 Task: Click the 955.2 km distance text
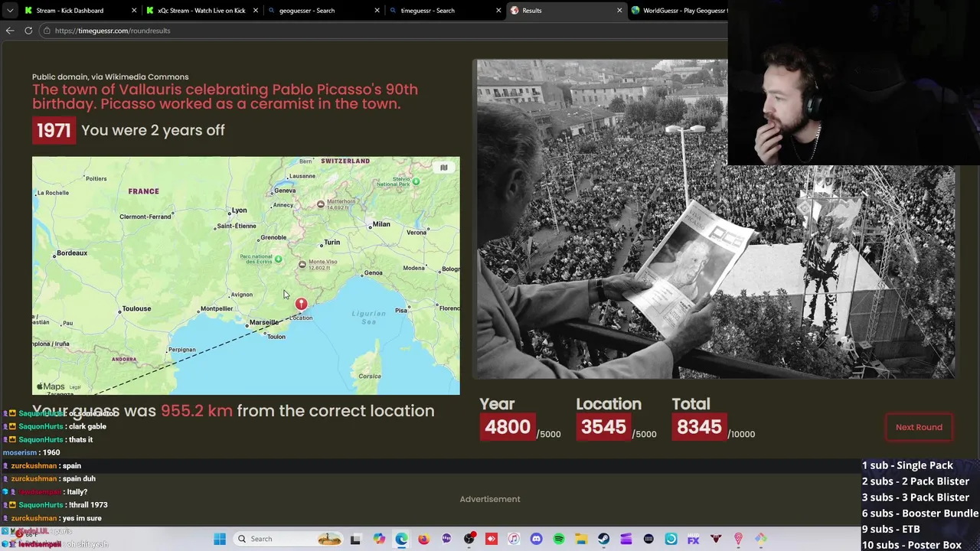[197, 410]
